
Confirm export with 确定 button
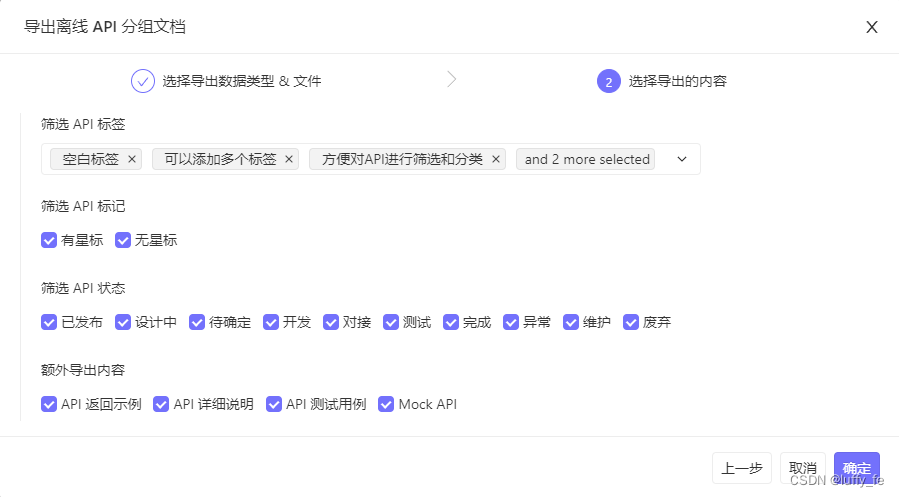pos(857,468)
